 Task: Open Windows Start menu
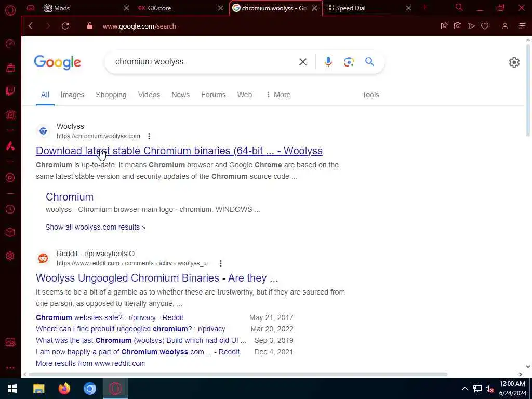[x=12, y=389]
